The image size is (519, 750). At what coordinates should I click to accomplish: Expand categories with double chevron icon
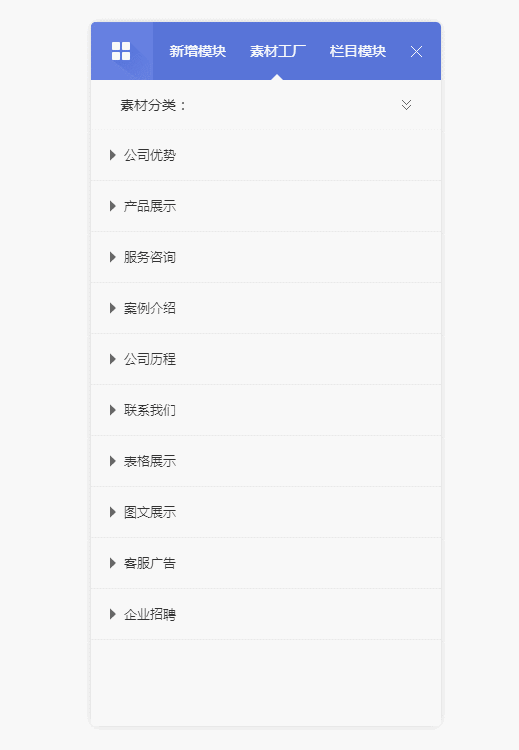(406, 105)
